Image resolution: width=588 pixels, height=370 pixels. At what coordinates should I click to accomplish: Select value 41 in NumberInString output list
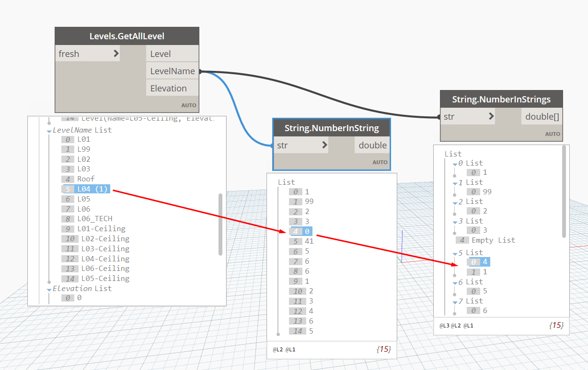coord(309,241)
